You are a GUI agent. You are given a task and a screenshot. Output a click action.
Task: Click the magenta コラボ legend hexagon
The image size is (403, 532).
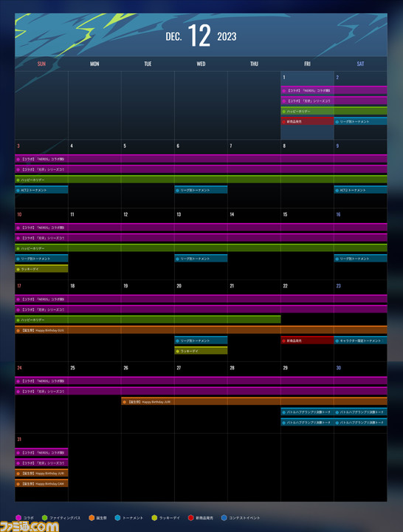[x=18, y=518]
